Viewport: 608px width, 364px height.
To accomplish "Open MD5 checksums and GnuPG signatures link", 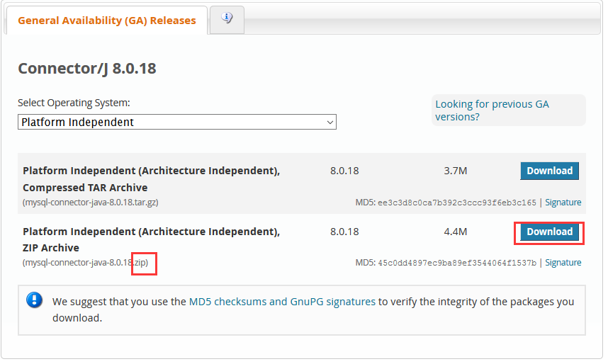I will tap(282, 302).
